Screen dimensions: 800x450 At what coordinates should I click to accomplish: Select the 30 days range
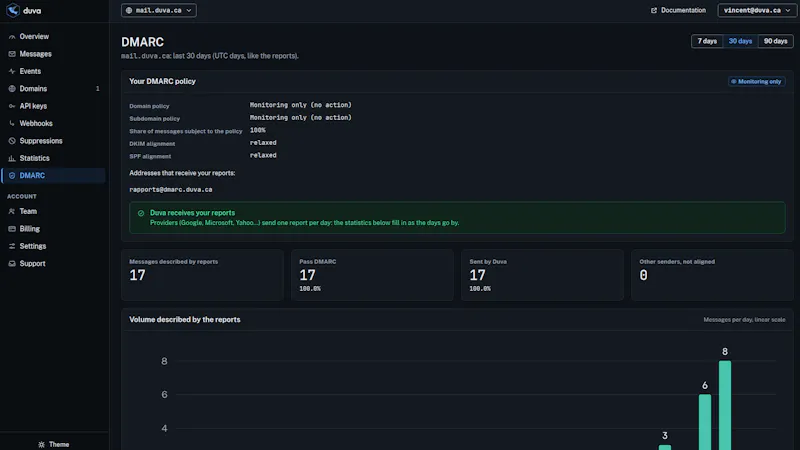coord(740,41)
